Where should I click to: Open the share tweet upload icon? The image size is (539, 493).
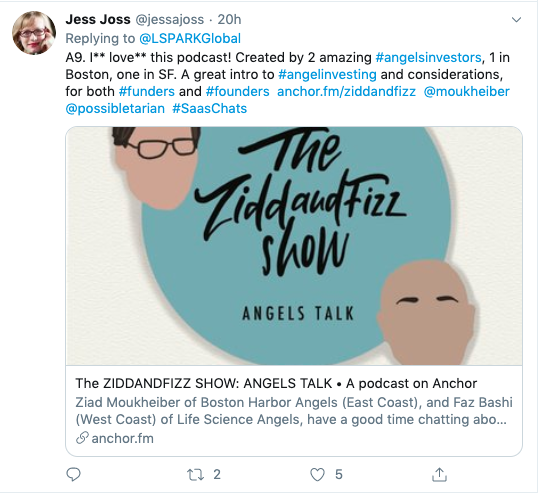[x=439, y=474]
